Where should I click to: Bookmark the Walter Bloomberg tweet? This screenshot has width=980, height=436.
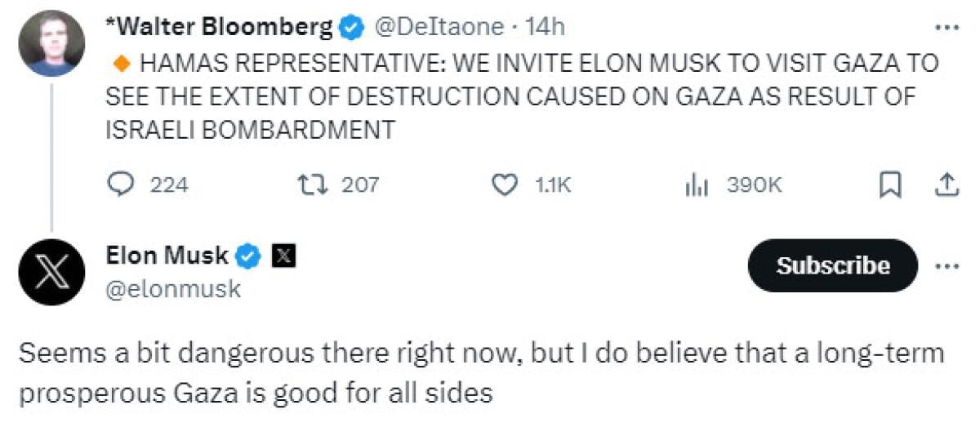coord(889,186)
